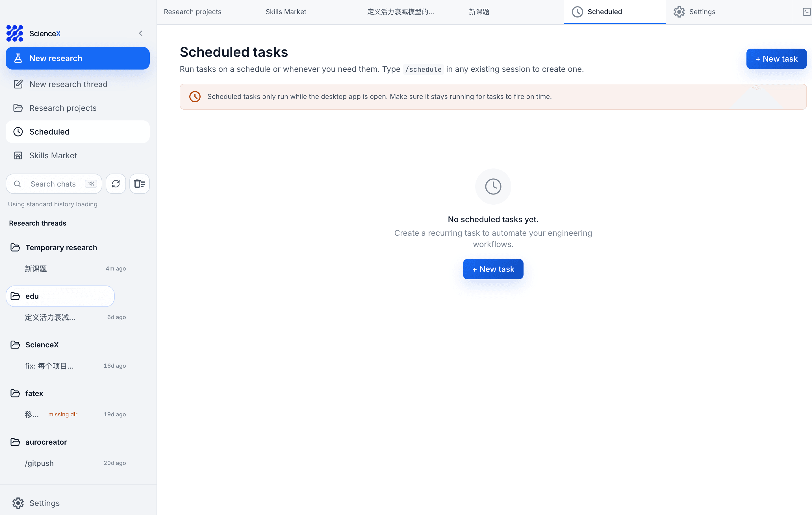Click the top-right New task button
Viewport: 812px width, 515px height.
(776, 59)
